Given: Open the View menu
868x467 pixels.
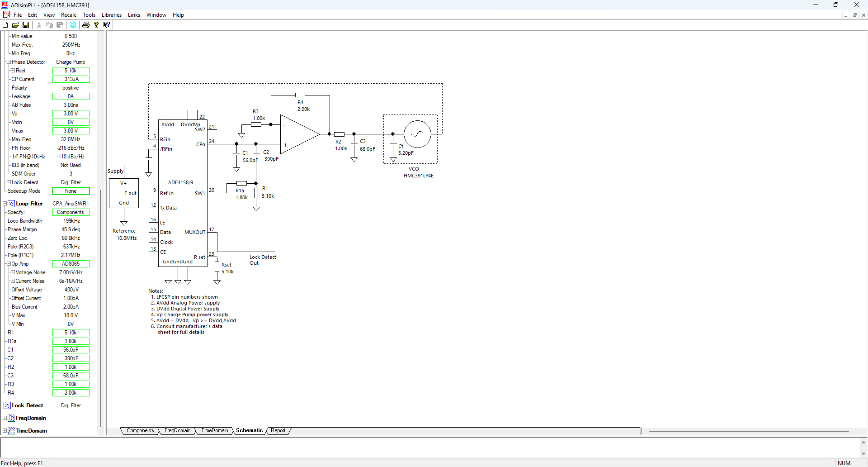Looking at the screenshot, I should point(49,15).
